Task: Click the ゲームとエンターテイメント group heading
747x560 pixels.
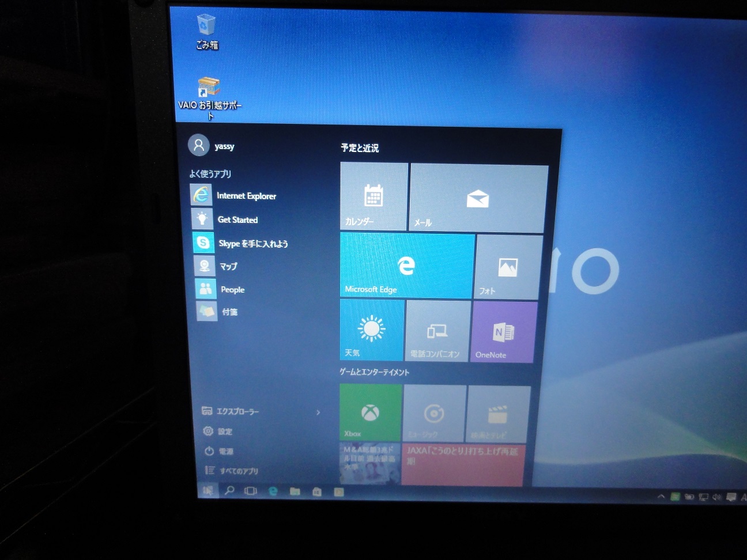Action: point(374,372)
